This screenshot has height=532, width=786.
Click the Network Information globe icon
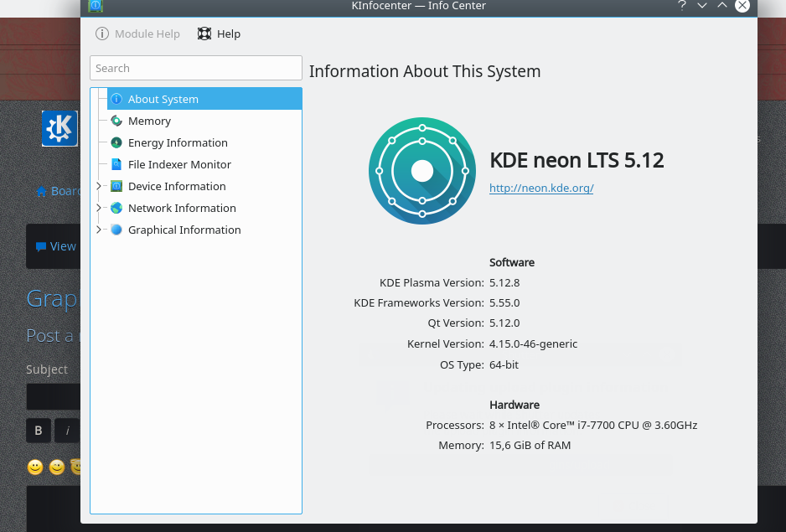point(116,208)
